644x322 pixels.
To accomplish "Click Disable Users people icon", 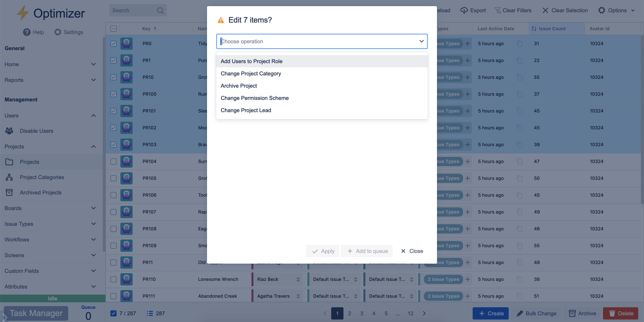I will [x=9, y=131].
